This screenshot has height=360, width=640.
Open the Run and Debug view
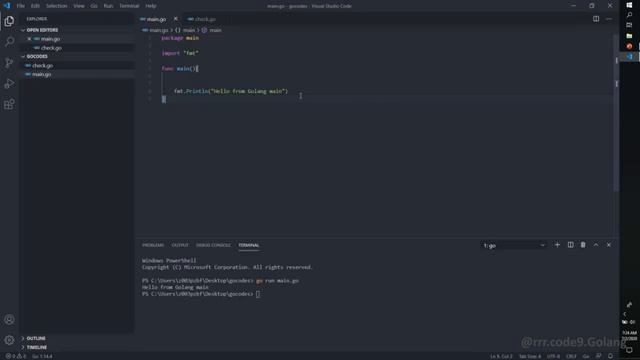pos(9,83)
